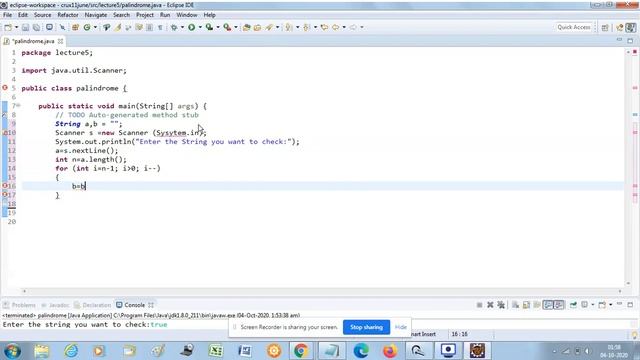The width and height of the screenshot is (640, 360).
Task: Toggle Scroll Lock in console toolbar
Action: (526, 305)
